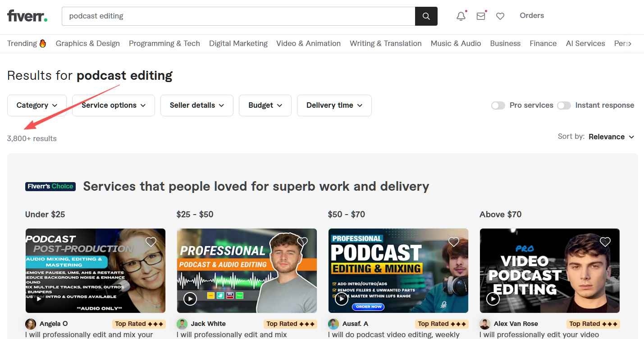Viewport: 644px width, 339px height.
Task: Play Ausaf. A's gig video preview
Action: 342,299
